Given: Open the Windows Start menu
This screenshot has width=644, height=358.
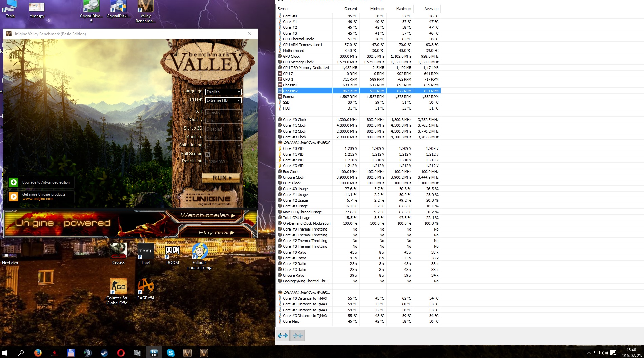Looking at the screenshot, I should [x=5, y=353].
